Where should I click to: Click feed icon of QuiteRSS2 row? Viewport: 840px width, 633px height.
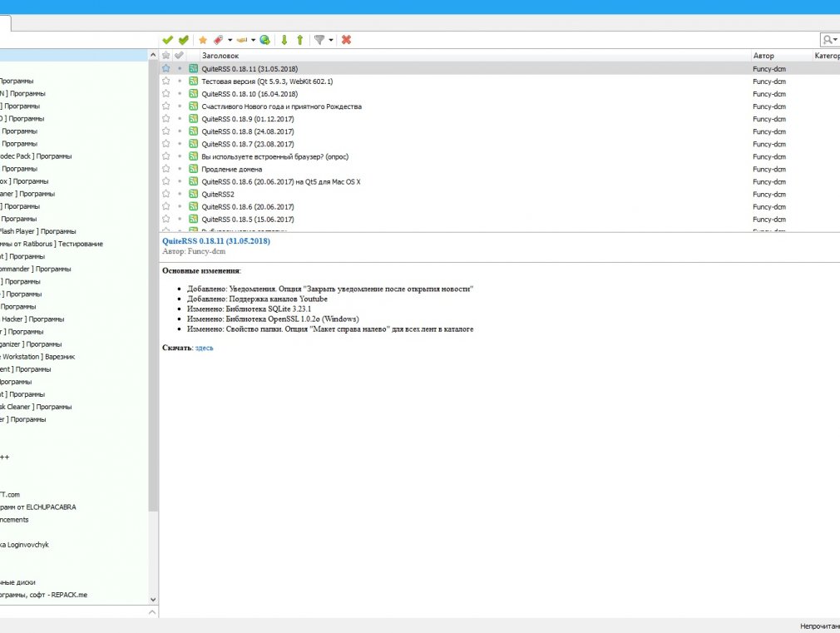point(194,194)
